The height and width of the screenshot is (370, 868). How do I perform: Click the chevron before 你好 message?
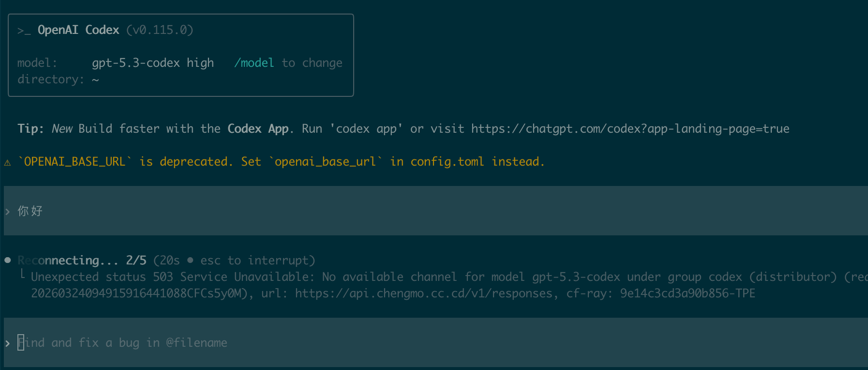(x=7, y=212)
